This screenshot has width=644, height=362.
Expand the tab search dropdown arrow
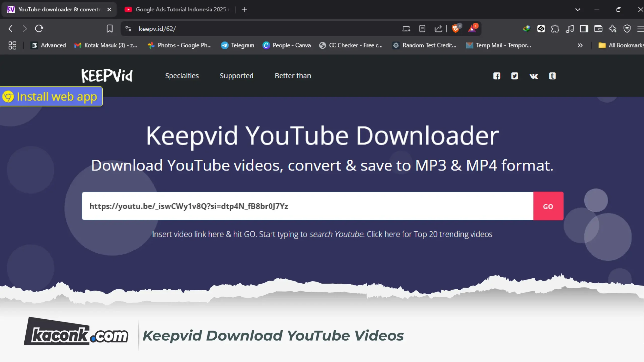[x=578, y=10]
